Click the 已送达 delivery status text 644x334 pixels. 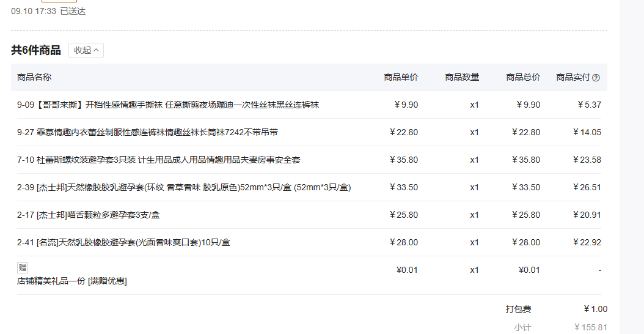(73, 11)
